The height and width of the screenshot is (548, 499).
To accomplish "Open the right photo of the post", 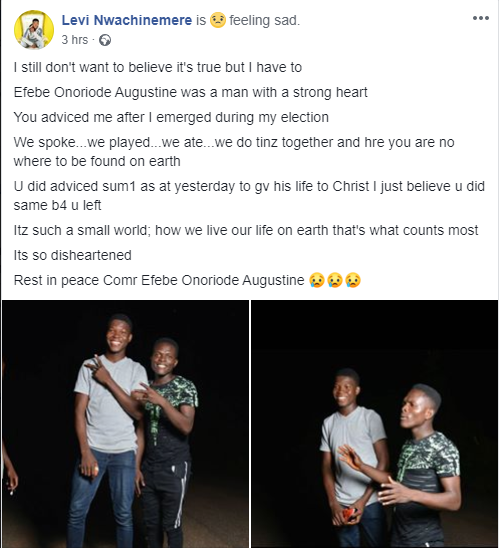I will click(x=375, y=424).
